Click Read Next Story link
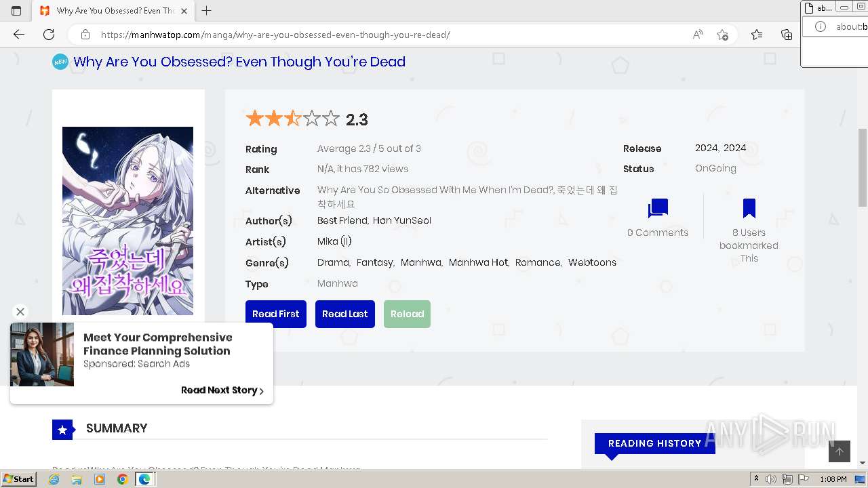Viewport: 868px width, 488px height. point(222,390)
